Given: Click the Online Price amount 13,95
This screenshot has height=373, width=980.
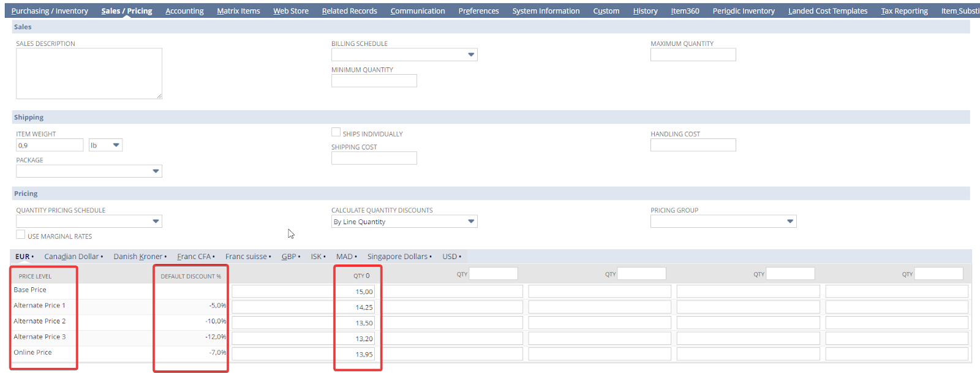Looking at the screenshot, I should pos(364,354).
